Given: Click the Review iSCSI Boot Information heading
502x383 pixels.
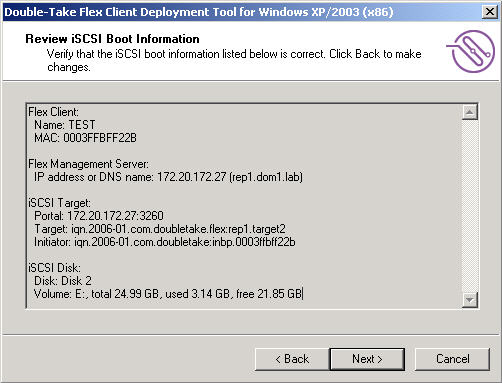Looking at the screenshot, I should point(112,39).
